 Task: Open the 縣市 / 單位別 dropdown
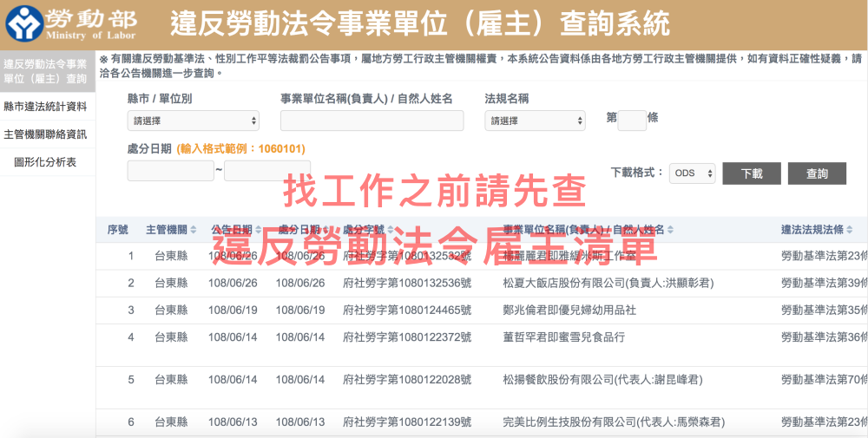193,121
